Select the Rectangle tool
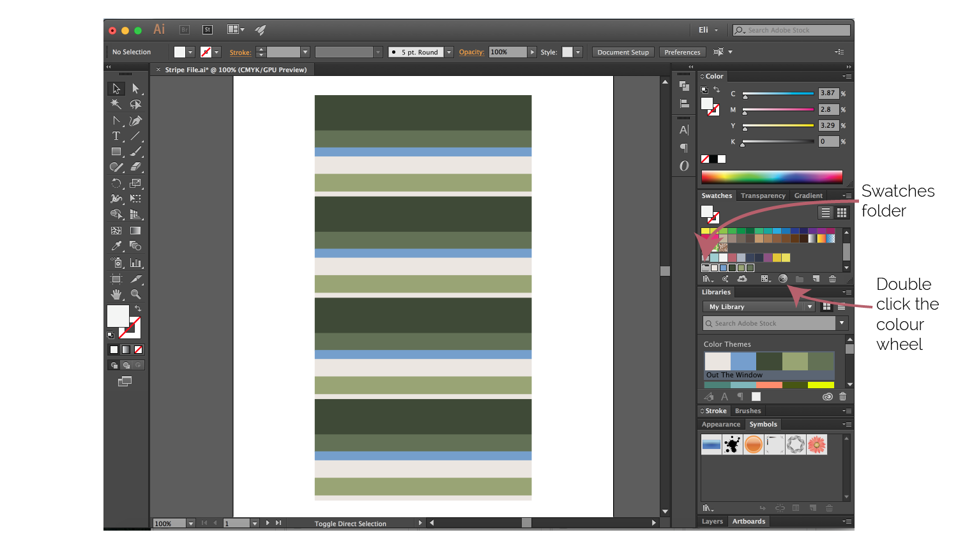 click(x=116, y=152)
